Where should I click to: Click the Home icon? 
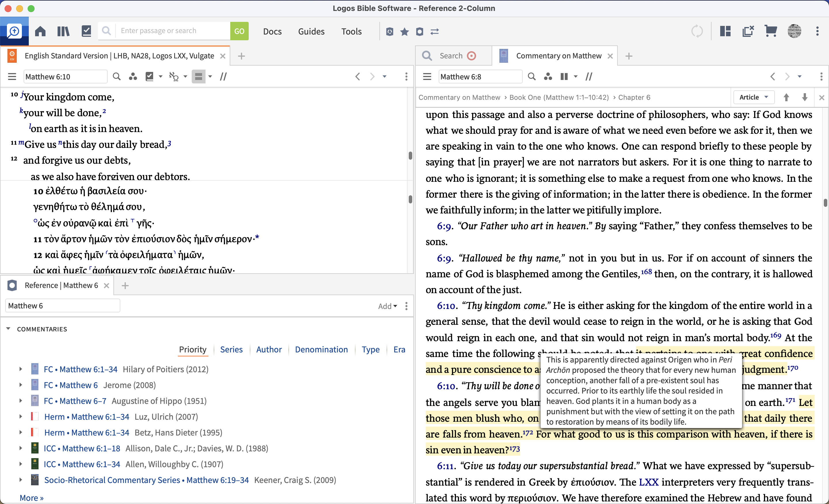40,31
